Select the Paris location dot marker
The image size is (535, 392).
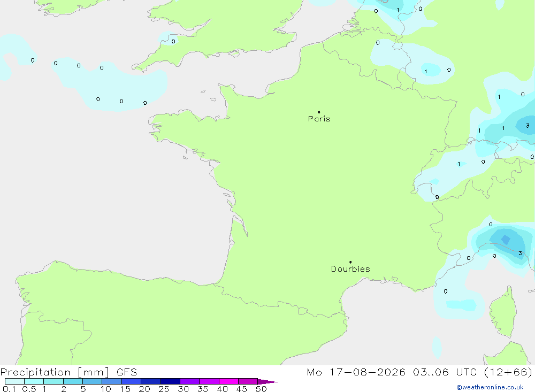(x=319, y=112)
